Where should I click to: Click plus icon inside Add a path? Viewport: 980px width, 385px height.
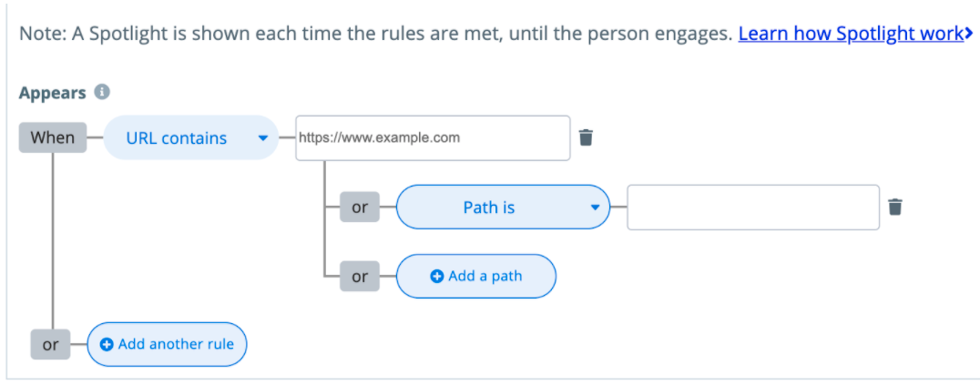coord(437,277)
